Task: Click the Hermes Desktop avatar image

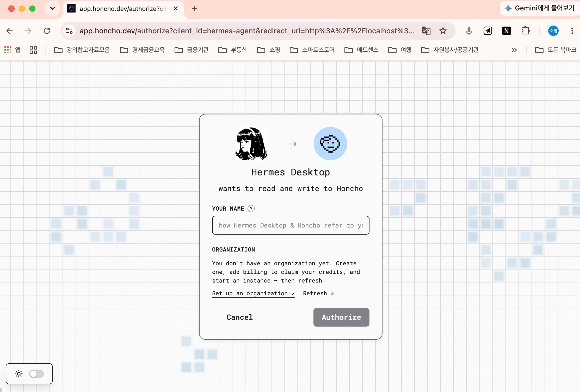Action: (251, 144)
